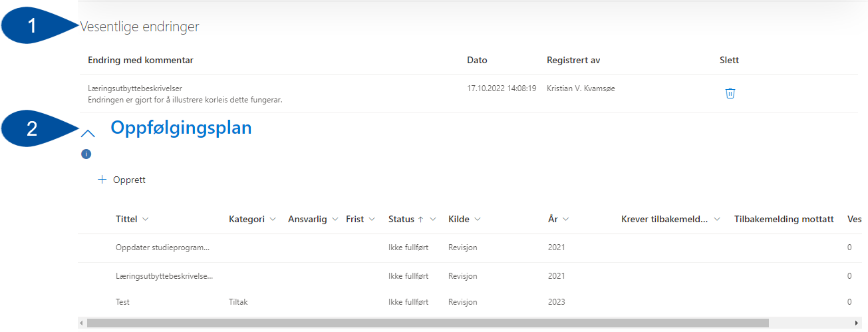
Task: Open the Ansvarlig column dropdown
Action: pyautogui.click(x=334, y=220)
